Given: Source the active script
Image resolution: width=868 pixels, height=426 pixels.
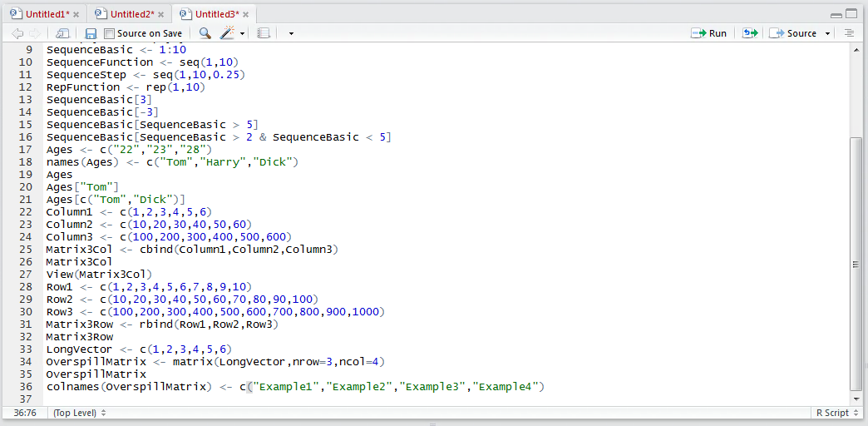Looking at the screenshot, I should pos(793,33).
